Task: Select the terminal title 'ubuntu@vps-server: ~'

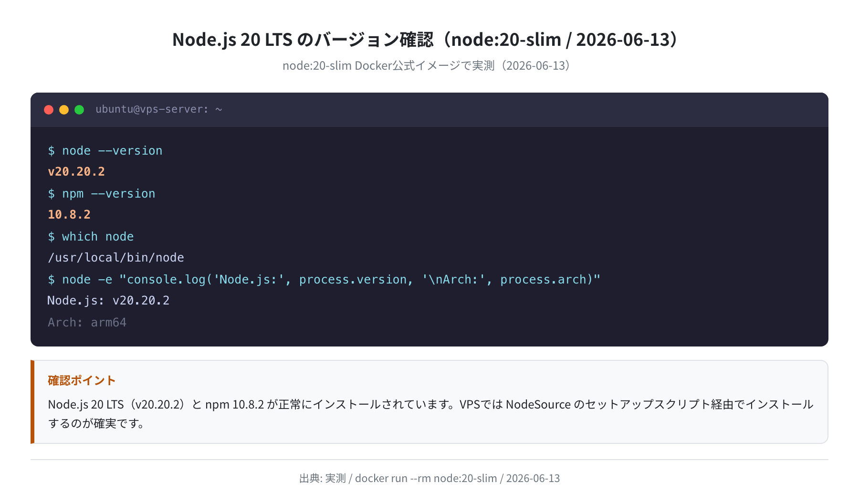Action: 159,109
